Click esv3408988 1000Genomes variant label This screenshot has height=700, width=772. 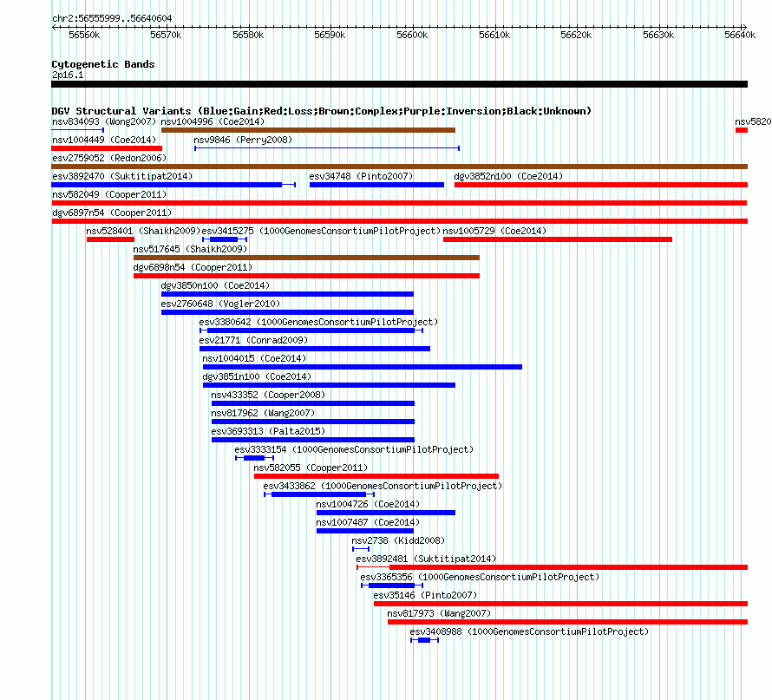[x=530, y=631]
